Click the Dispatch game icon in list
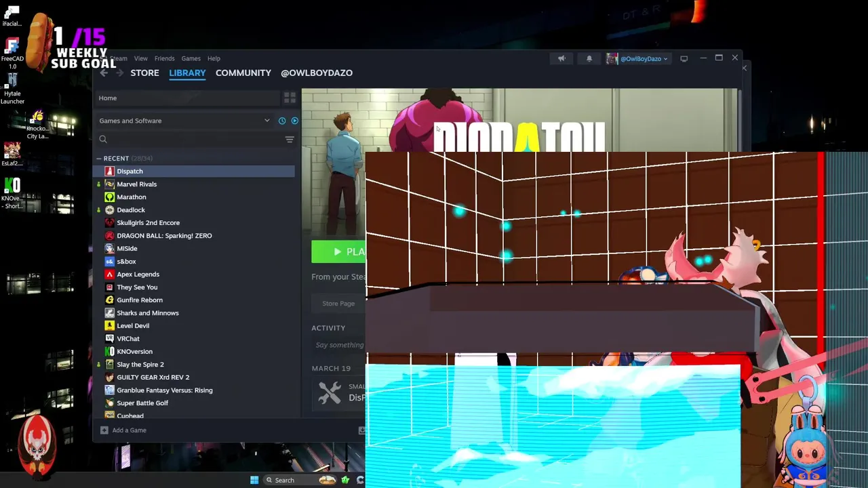This screenshot has height=488, width=868. pyautogui.click(x=110, y=171)
